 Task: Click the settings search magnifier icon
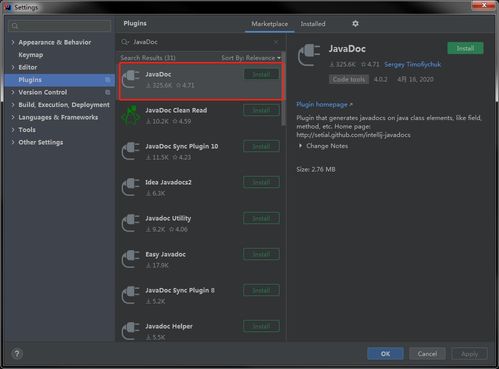15,26
